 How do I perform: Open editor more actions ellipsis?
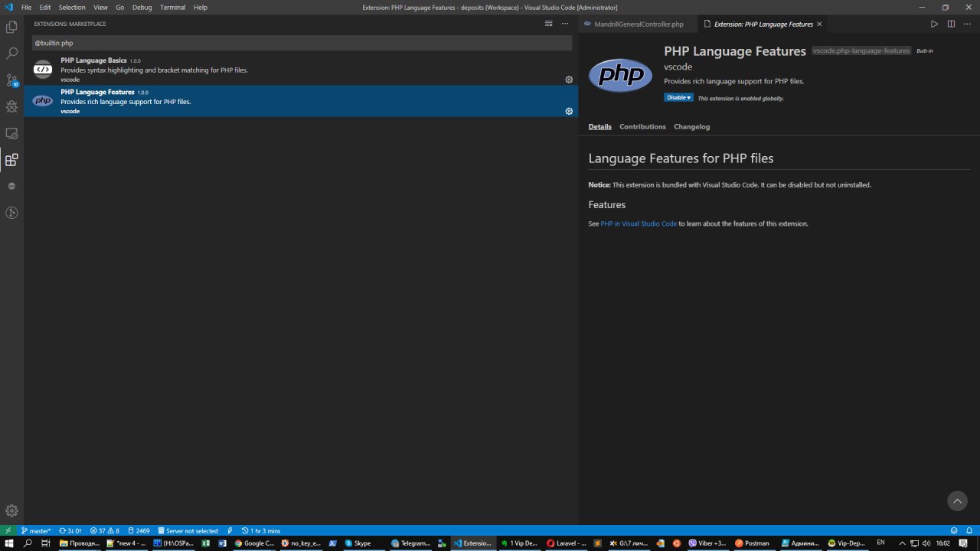(x=968, y=24)
